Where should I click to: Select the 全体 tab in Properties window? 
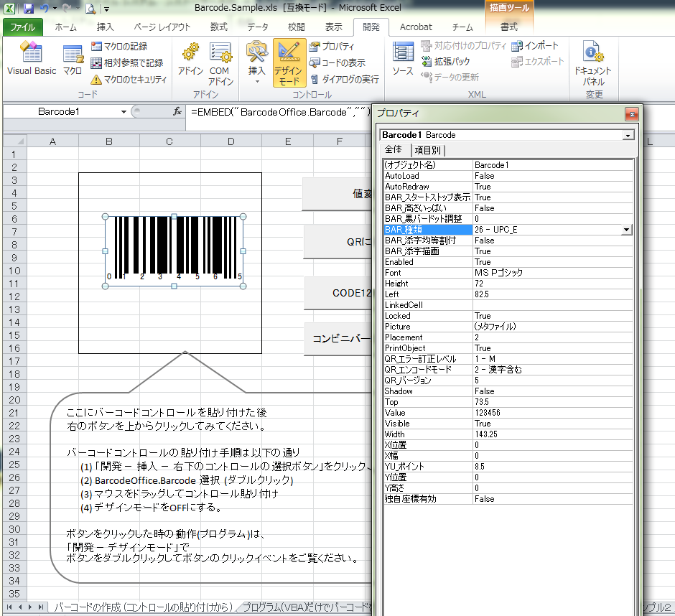point(393,149)
